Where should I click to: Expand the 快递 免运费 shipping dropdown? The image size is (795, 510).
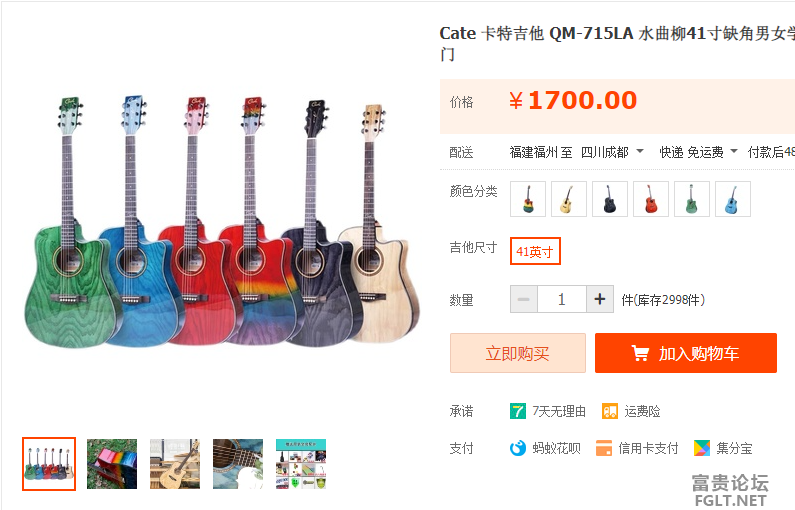pyautogui.click(x=698, y=152)
